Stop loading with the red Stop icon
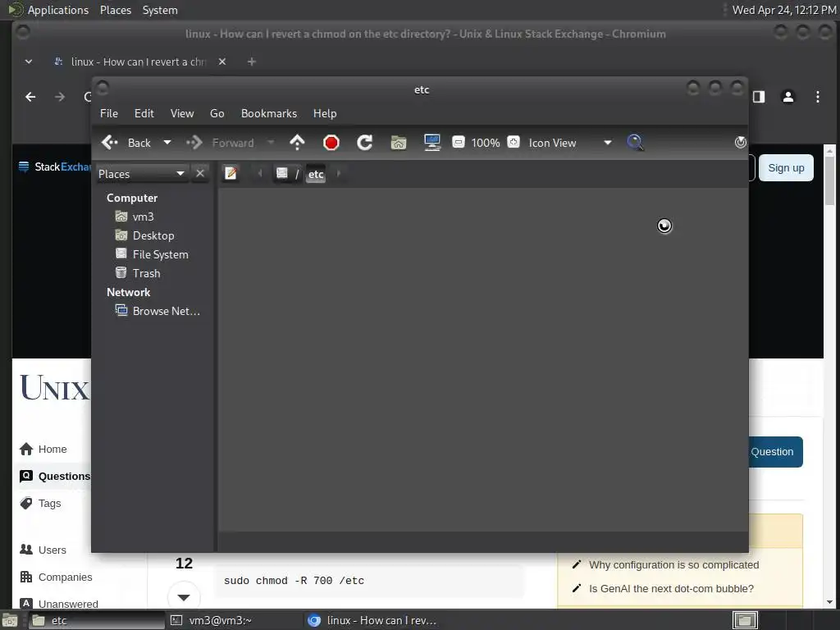The image size is (840, 630). (331, 143)
